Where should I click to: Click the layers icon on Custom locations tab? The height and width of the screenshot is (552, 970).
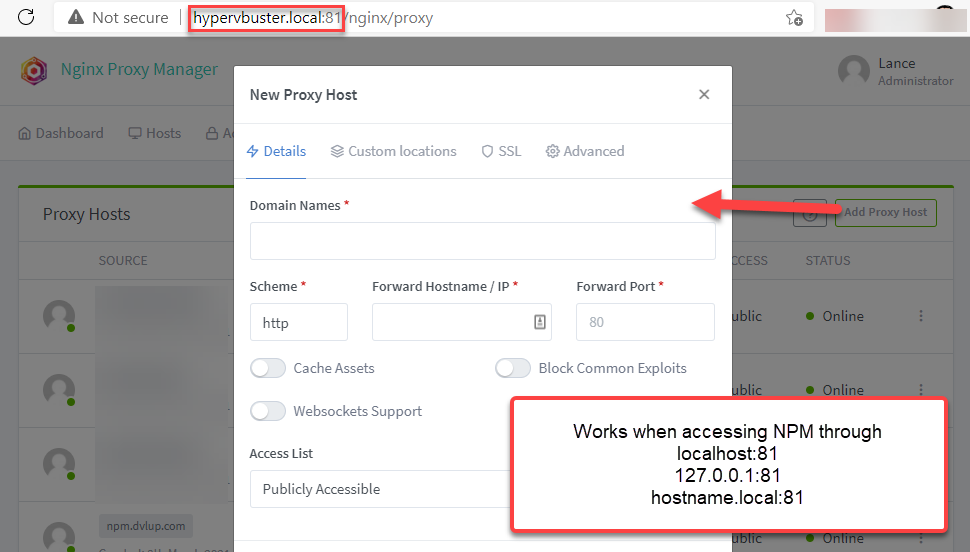click(337, 151)
